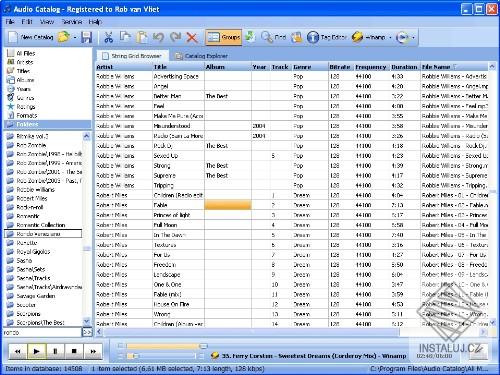This screenshot has width=500, height=375.
Task: Click the red X Delete icon
Action: point(192,37)
